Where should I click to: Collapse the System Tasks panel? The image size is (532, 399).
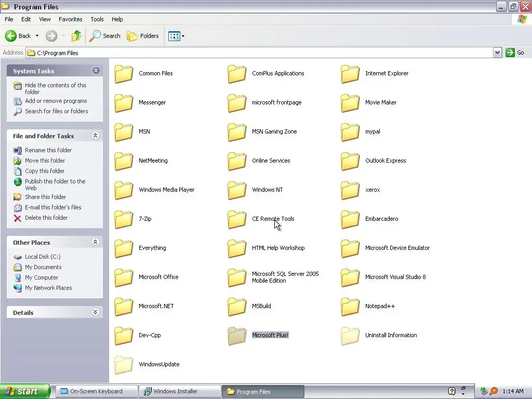[x=96, y=70]
